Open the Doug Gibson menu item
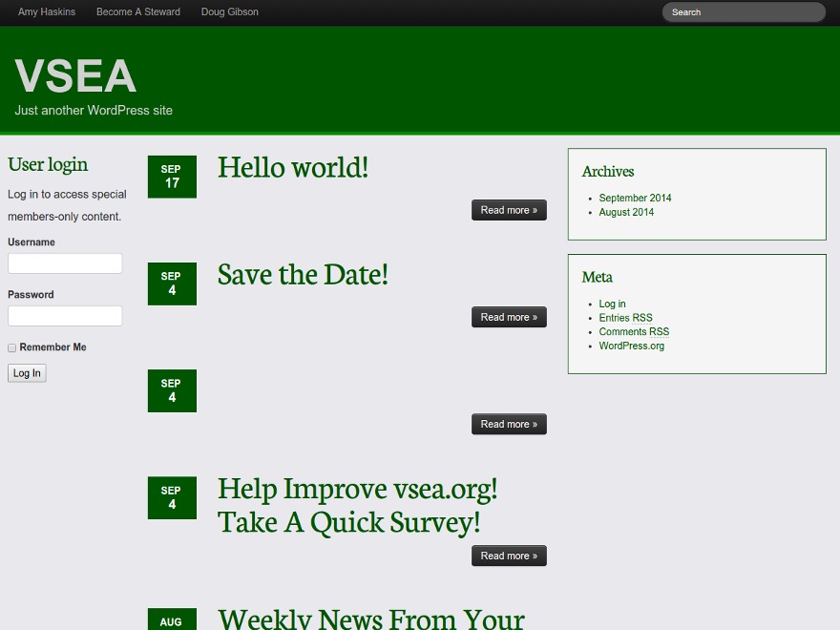Image resolution: width=840 pixels, height=630 pixels. coord(230,11)
